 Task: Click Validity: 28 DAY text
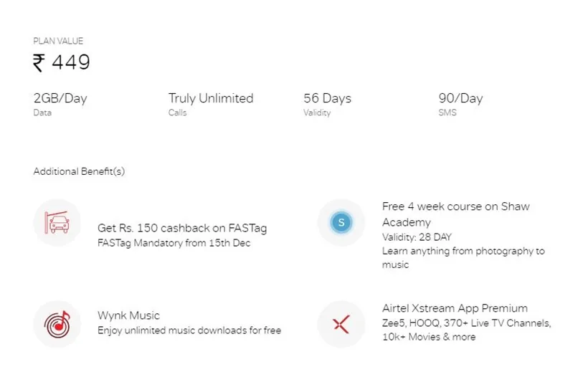[x=417, y=237]
